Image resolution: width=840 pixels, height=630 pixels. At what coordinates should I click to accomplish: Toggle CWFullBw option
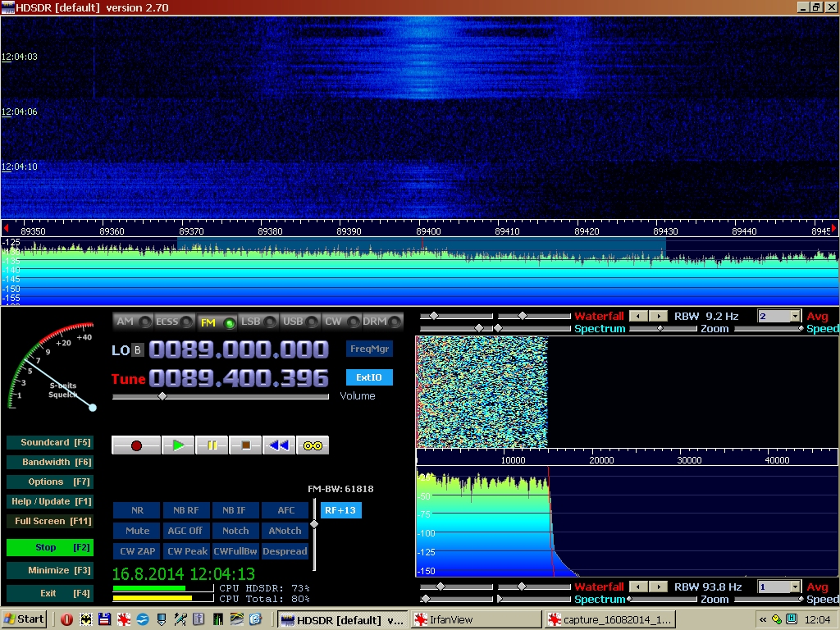pyautogui.click(x=235, y=551)
